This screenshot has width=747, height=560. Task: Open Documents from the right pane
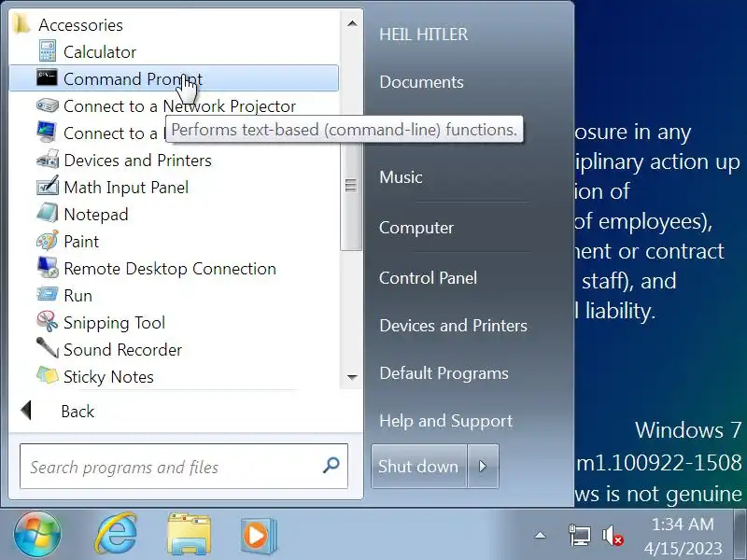[x=421, y=82]
